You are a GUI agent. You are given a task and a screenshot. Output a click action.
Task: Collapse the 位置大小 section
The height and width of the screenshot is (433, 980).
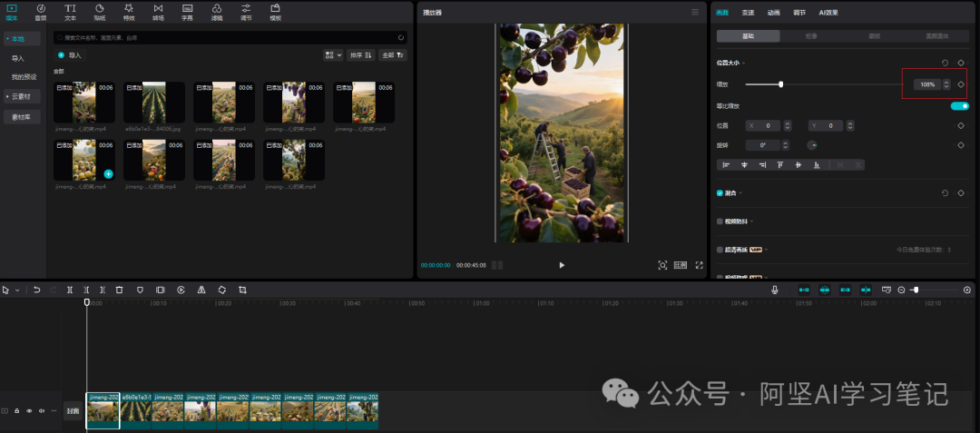[743, 64]
